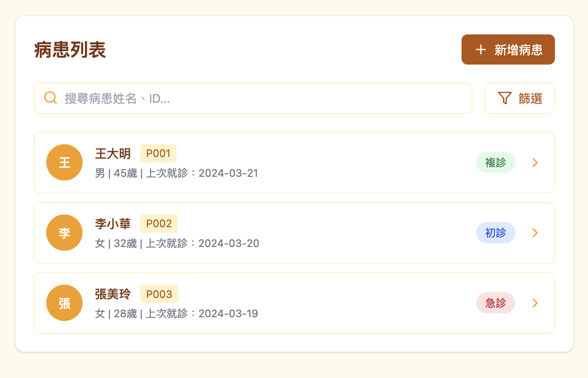Click the P003 patient ID badge
This screenshot has width=588, height=378.
pyautogui.click(x=159, y=294)
